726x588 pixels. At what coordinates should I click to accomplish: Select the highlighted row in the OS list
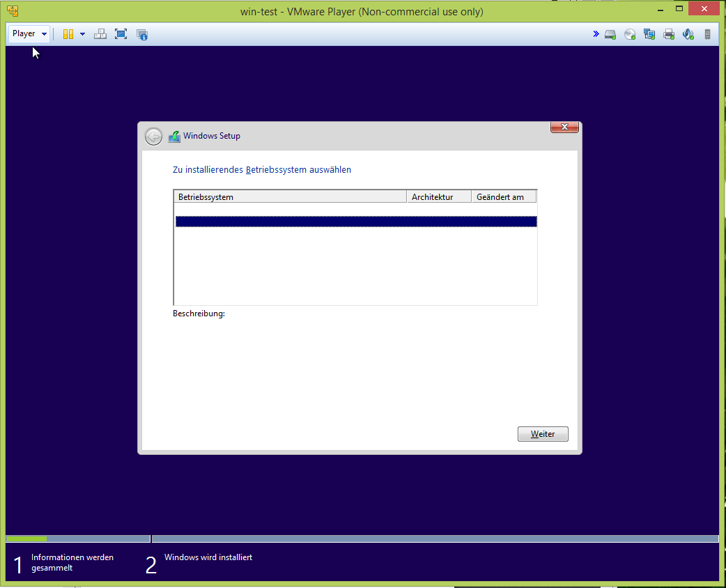point(356,222)
